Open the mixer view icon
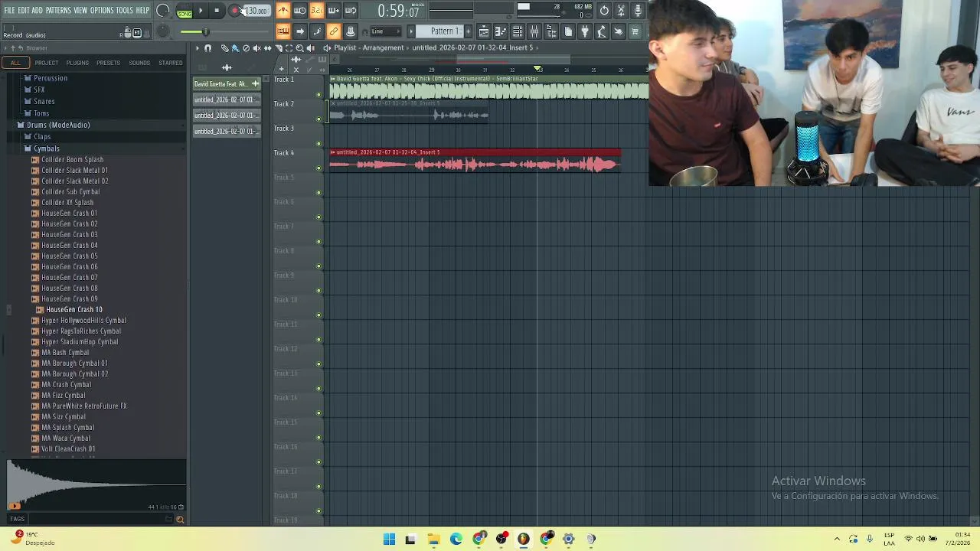 click(534, 31)
